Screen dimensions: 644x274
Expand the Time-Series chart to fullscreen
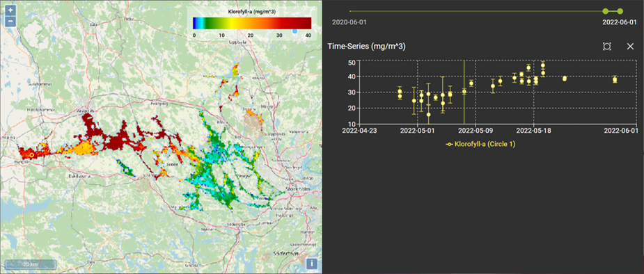click(x=607, y=47)
